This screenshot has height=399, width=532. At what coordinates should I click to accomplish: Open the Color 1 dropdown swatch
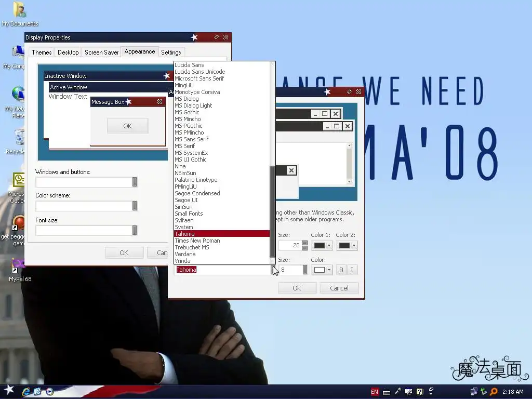click(x=322, y=245)
